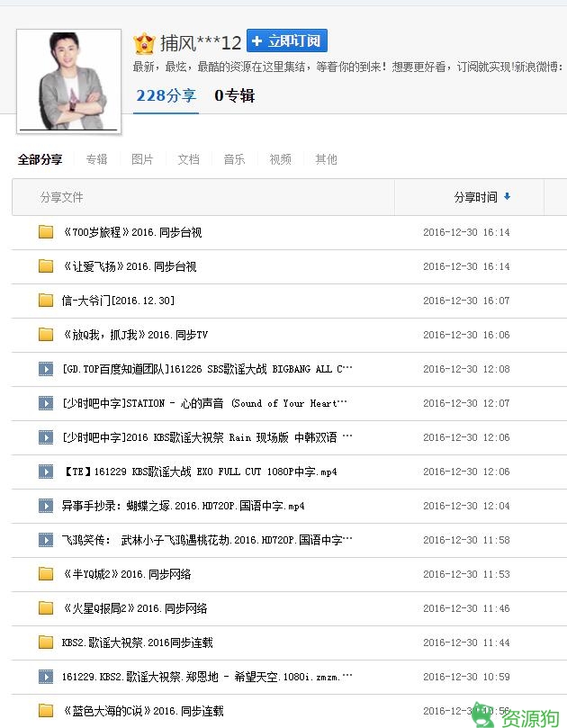Open 信-大爷门[2016.12.30] folder

point(119,301)
